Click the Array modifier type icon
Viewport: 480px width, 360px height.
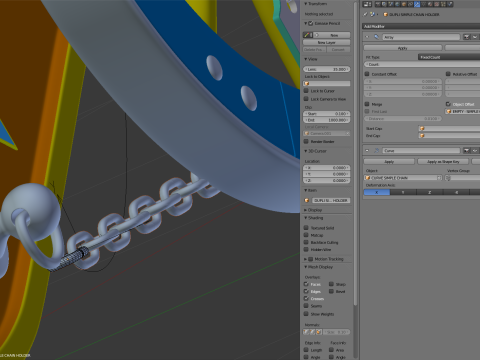pos(376,37)
